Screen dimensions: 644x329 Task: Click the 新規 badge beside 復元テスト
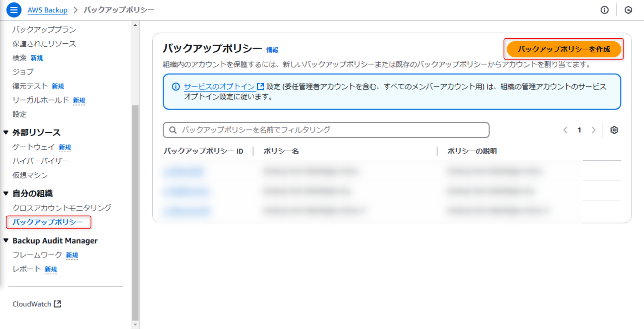58,86
